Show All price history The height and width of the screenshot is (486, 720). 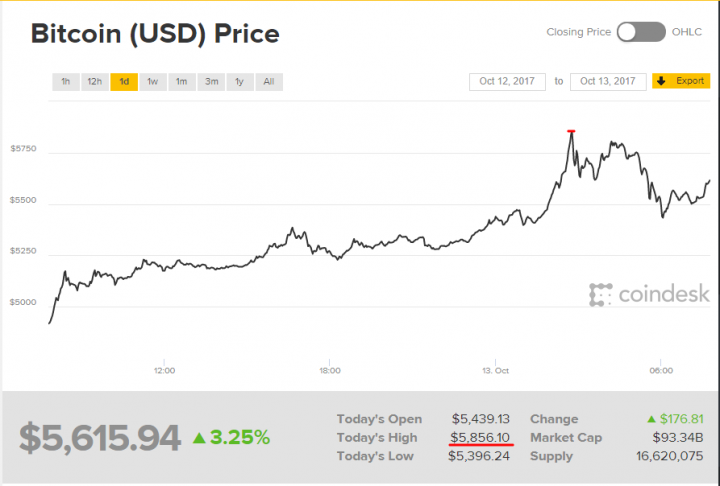pos(269,81)
